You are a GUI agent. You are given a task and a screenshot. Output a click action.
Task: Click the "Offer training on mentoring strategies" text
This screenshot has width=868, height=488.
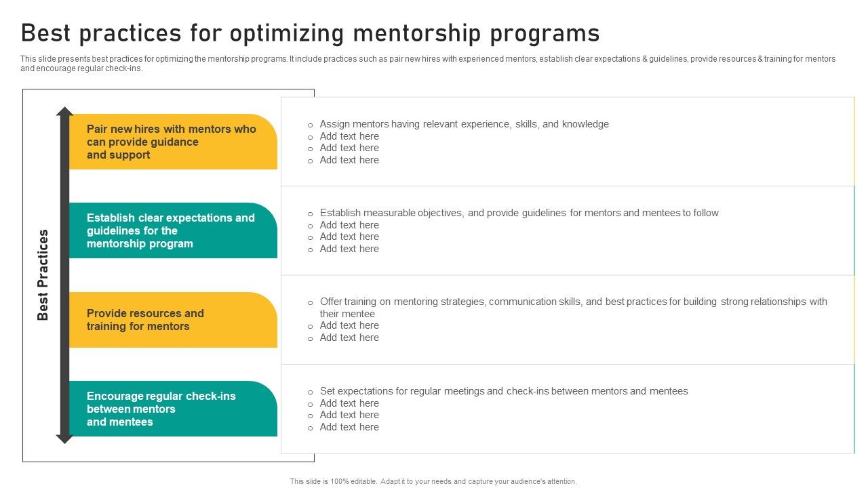coord(573,302)
